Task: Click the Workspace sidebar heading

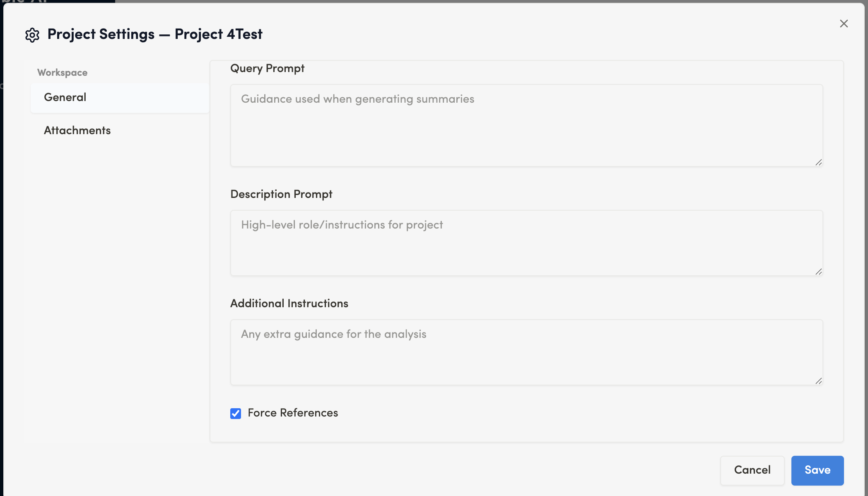Action: (x=62, y=72)
